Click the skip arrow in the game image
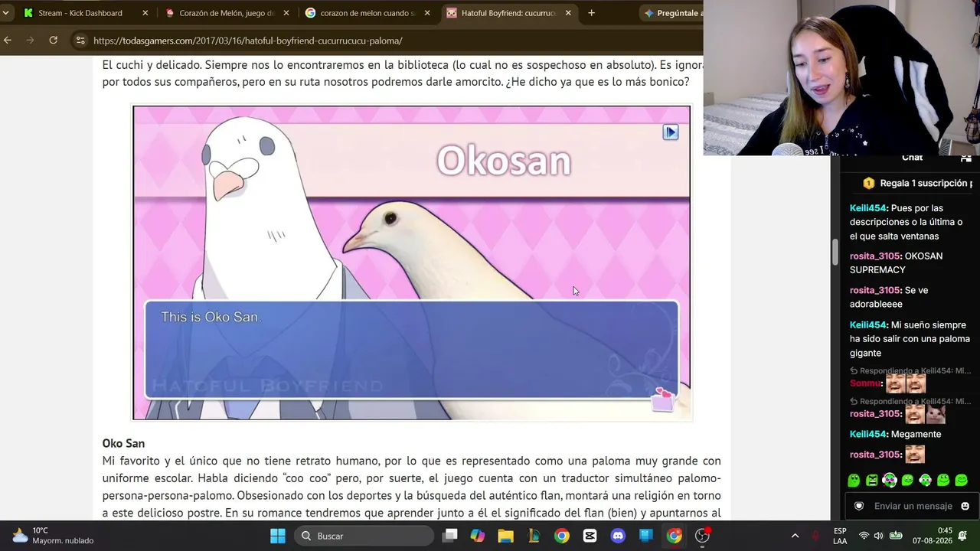Screen dimensions: 980x551 pos(670,132)
